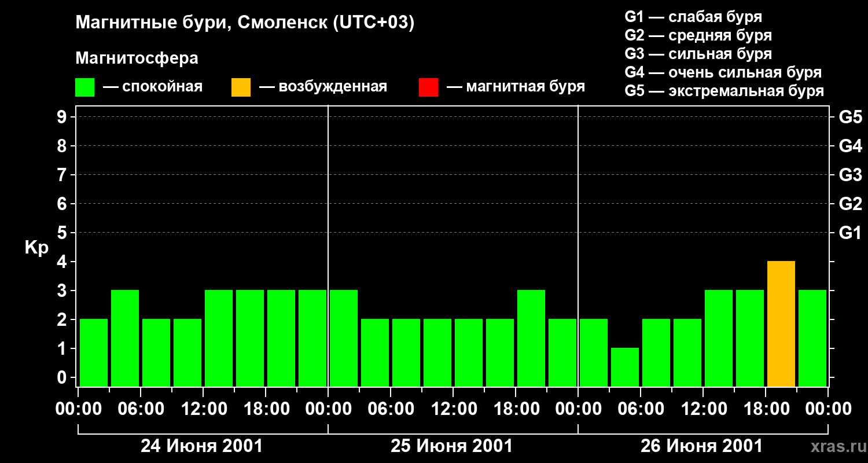Click the 26 Июня 2001 date label
The height and width of the screenshot is (463, 868).
pos(702,446)
